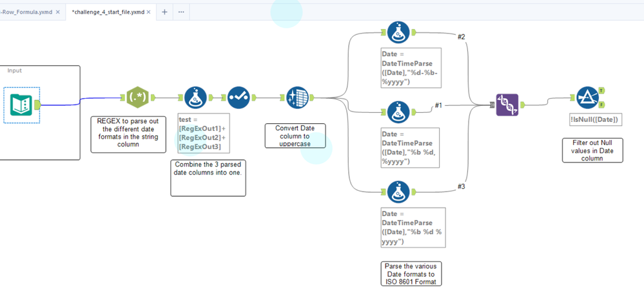Select the Filter tool icon
The image size is (644, 287).
tap(587, 97)
